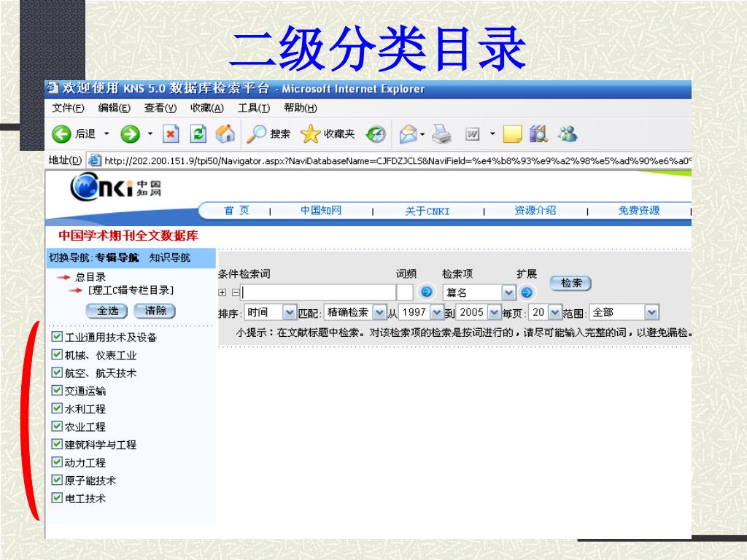Click the IE Back arrow icon
747x560 pixels.
tap(61, 134)
